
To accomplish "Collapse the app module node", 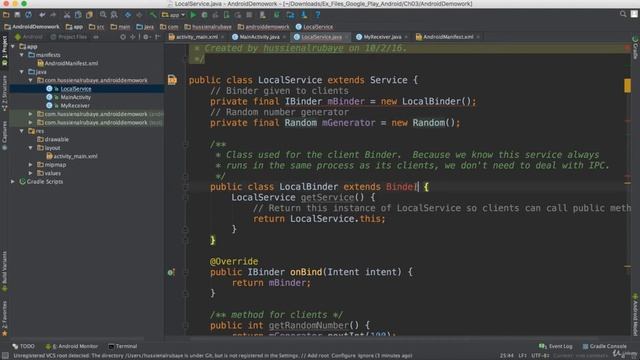I will point(13,47).
